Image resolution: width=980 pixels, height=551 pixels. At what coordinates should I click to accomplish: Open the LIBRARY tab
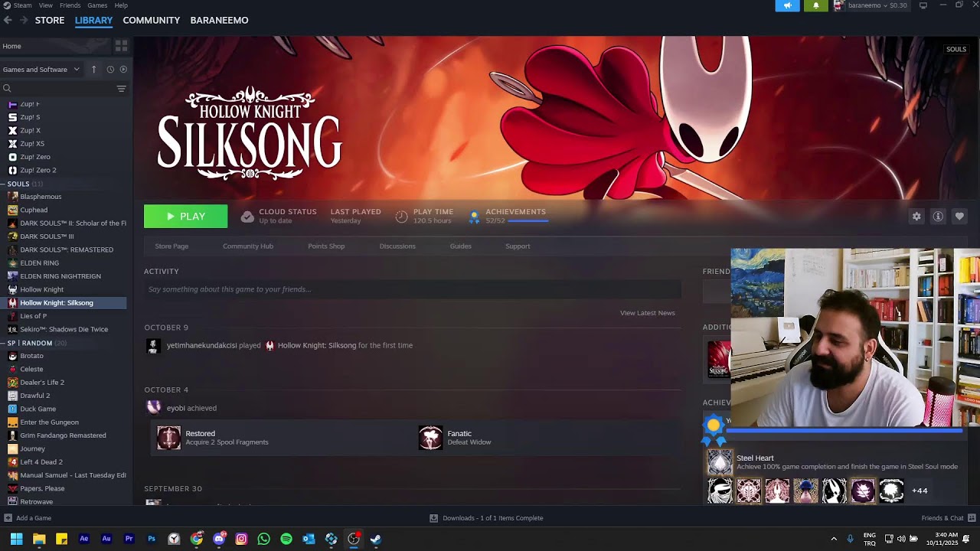tap(93, 20)
